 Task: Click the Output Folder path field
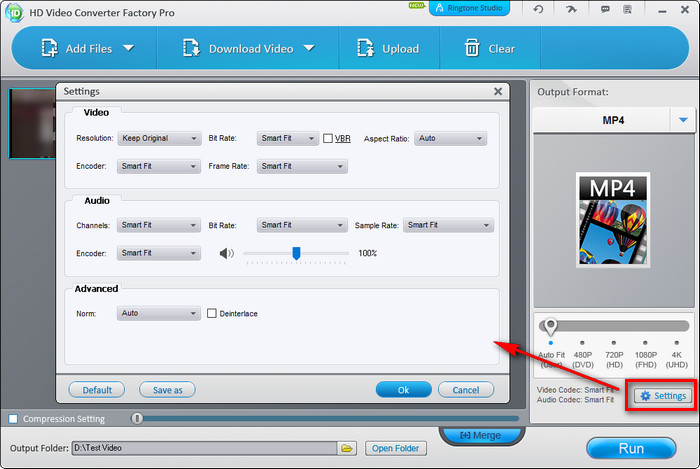pyautogui.click(x=204, y=448)
